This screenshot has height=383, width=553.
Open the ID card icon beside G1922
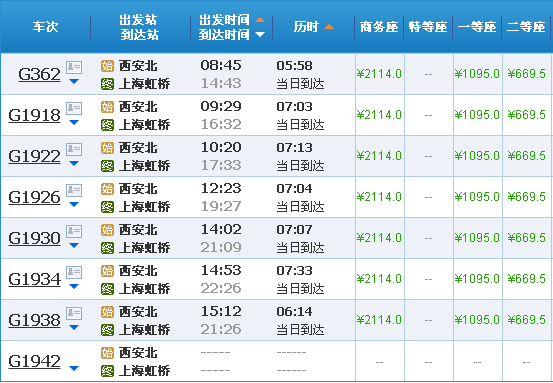[74, 149]
